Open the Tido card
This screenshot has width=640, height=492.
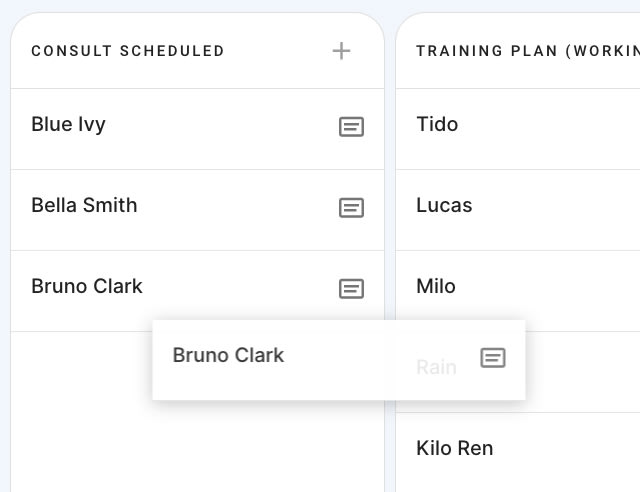(518, 129)
